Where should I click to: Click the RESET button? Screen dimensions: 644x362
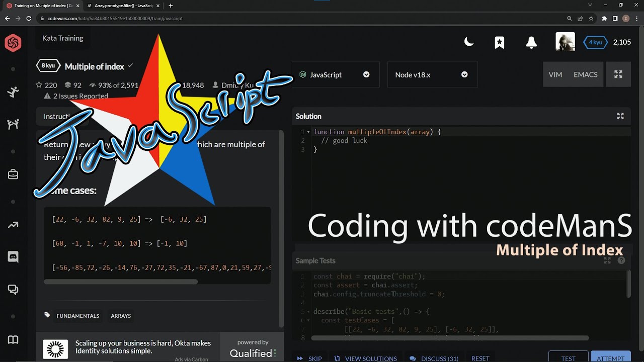point(480,358)
